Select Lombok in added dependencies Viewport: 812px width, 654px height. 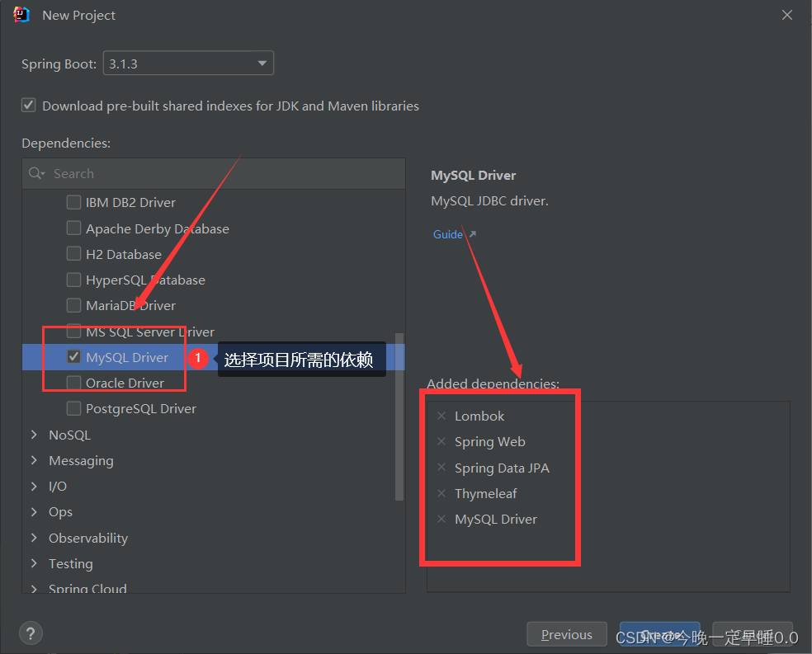(x=479, y=416)
